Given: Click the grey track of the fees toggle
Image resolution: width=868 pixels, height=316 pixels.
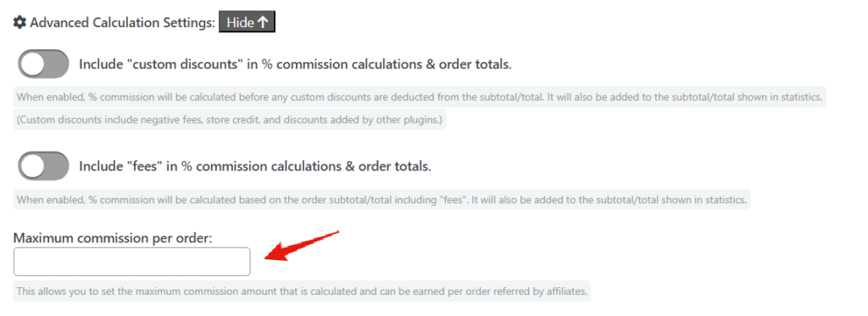Looking at the screenshot, I should (x=57, y=166).
